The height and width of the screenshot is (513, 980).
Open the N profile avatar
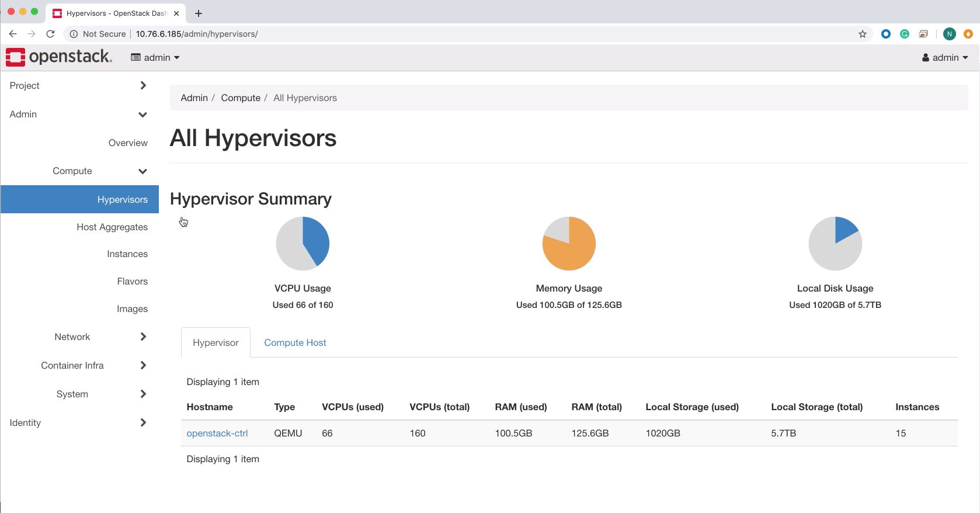coord(950,34)
